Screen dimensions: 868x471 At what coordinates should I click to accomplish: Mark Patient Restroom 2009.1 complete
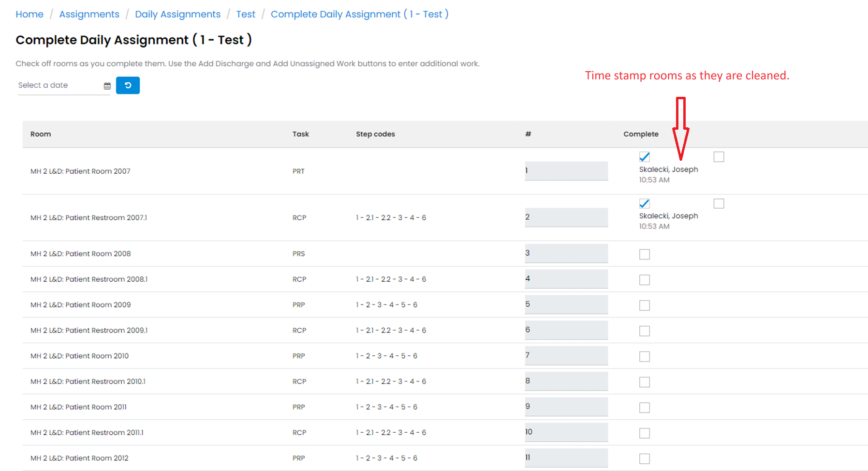coord(645,331)
